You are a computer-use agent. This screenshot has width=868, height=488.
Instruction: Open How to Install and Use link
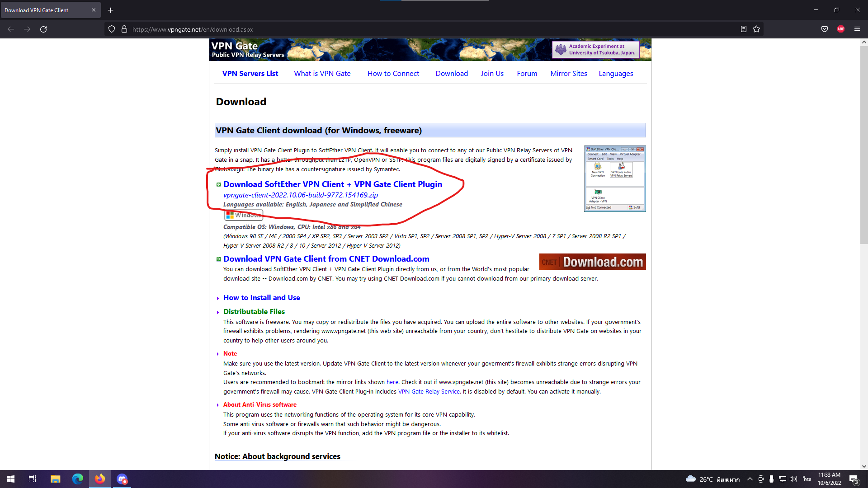coord(262,298)
